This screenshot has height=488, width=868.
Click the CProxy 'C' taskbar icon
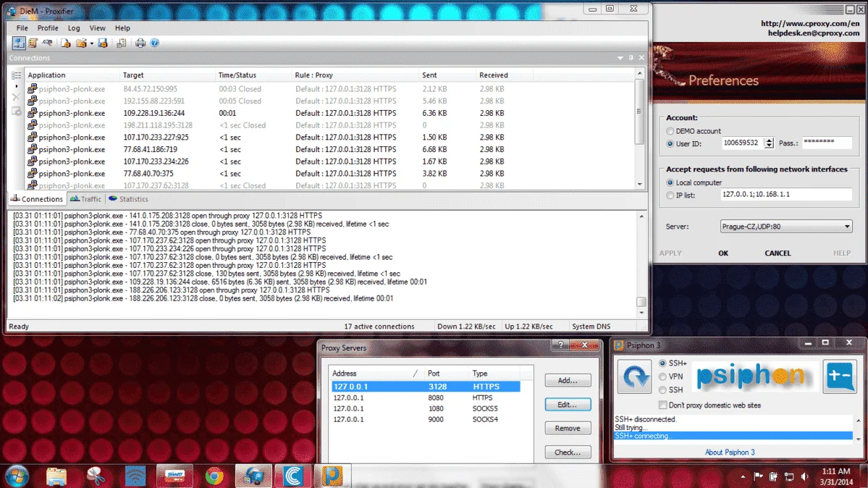click(x=293, y=476)
